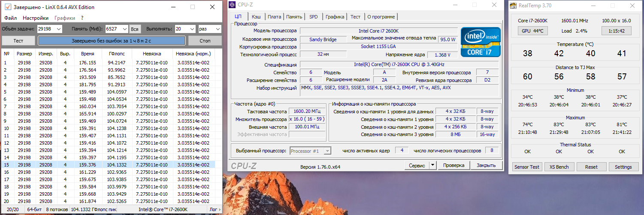Viewport: 644px width, 215px height.
Task: Open the Файл menu in LinX
Action: (11, 18)
